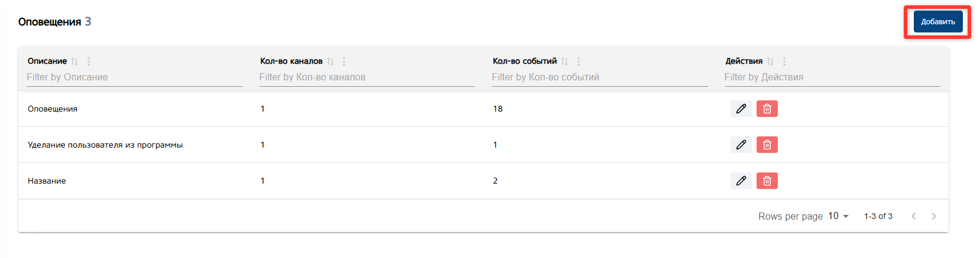This screenshot has width=980, height=258.
Task: Go to the previous table page
Action: click(914, 216)
